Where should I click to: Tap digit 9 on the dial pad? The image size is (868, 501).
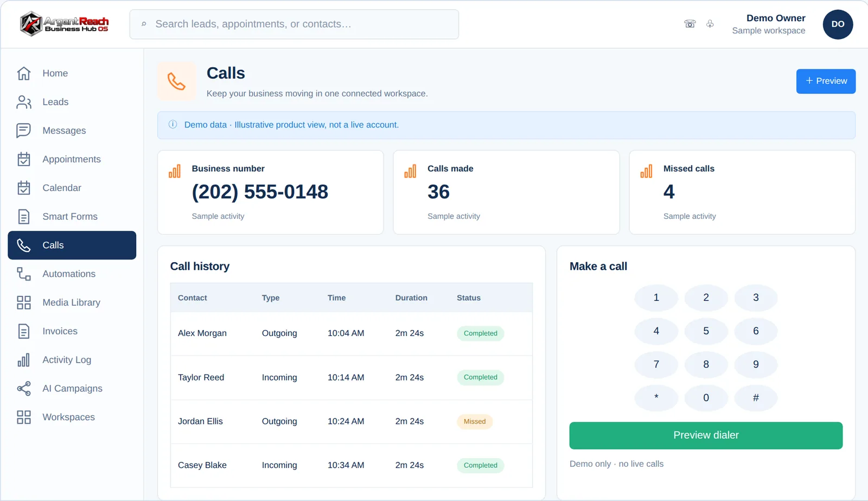coord(756,365)
